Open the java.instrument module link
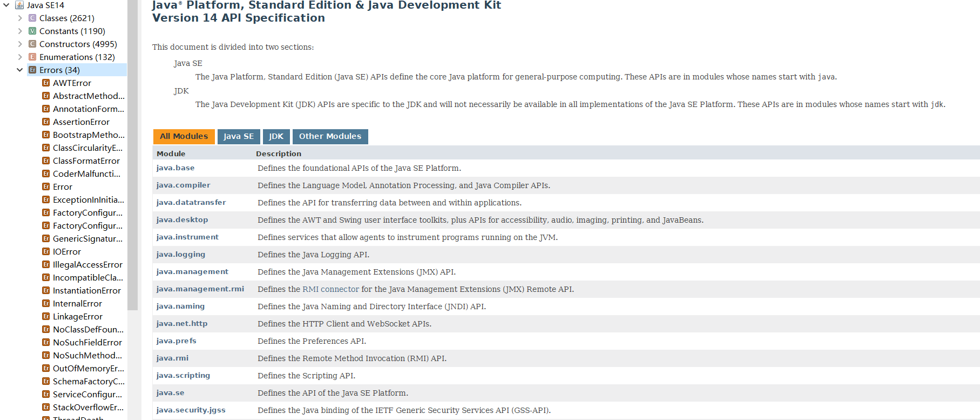Viewport: 980px width, 420px height. point(187,237)
